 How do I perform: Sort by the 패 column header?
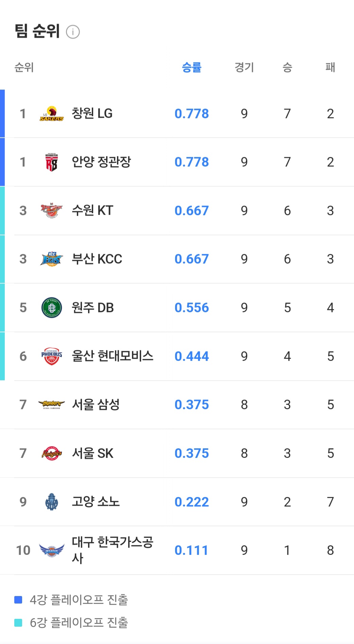(330, 67)
